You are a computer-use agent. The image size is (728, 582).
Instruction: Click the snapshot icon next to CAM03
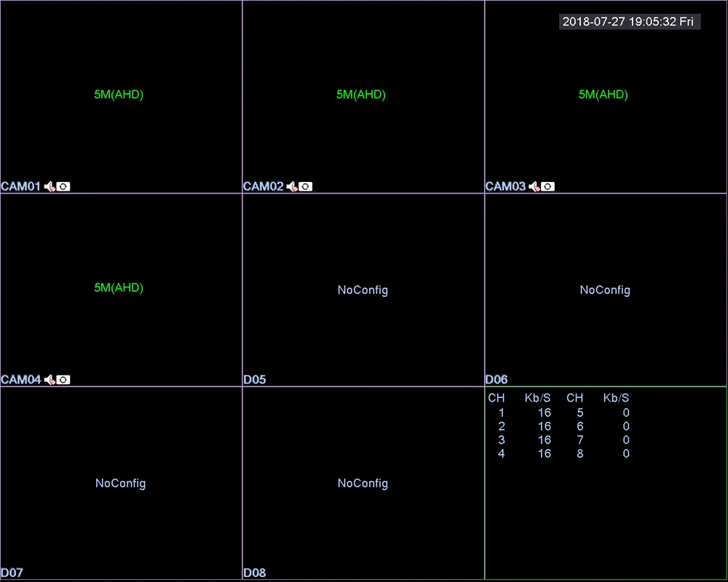pos(548,186)
